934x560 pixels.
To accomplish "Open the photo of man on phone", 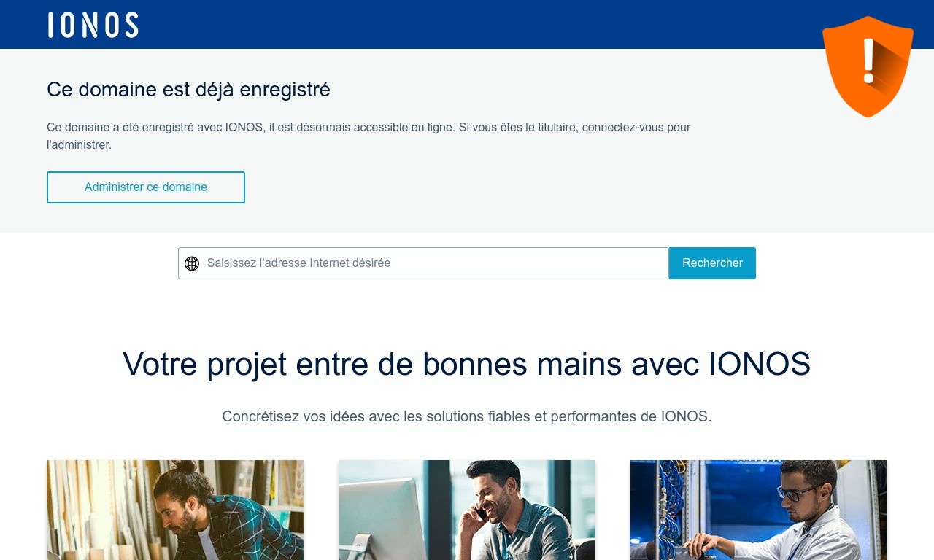I will [467, 510].
